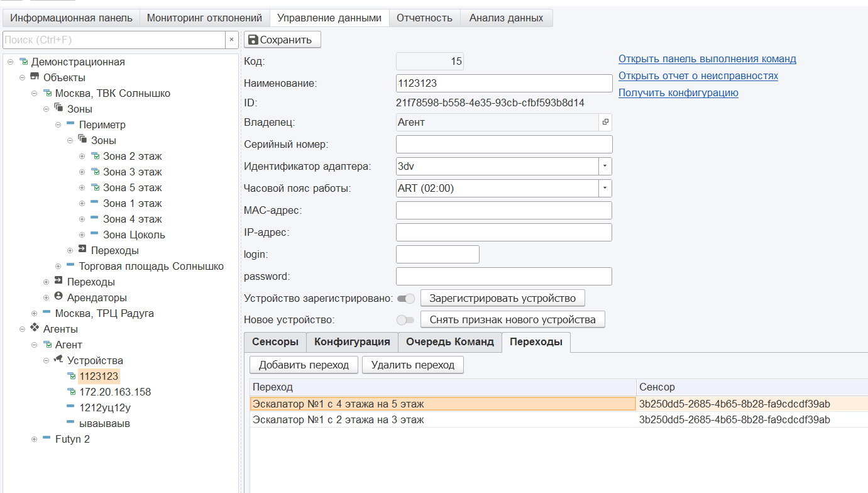Open панель выполнения команд link

(x=707, y=59)
